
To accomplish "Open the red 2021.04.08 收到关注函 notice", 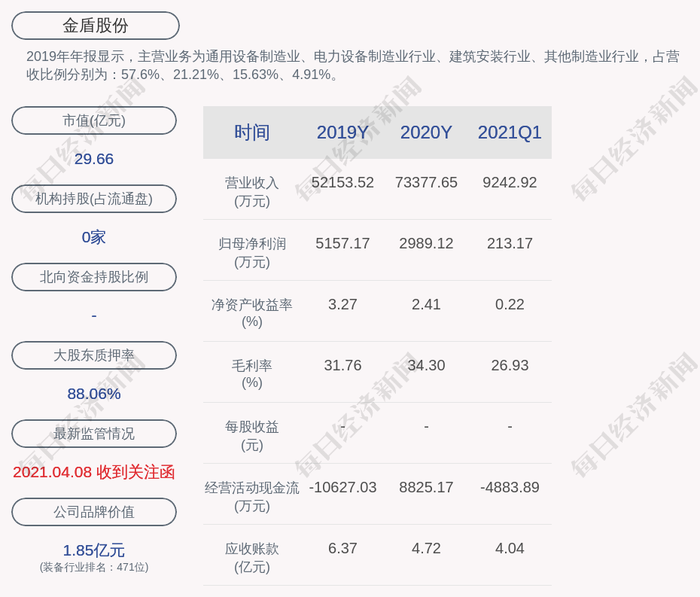I will 94,472.
